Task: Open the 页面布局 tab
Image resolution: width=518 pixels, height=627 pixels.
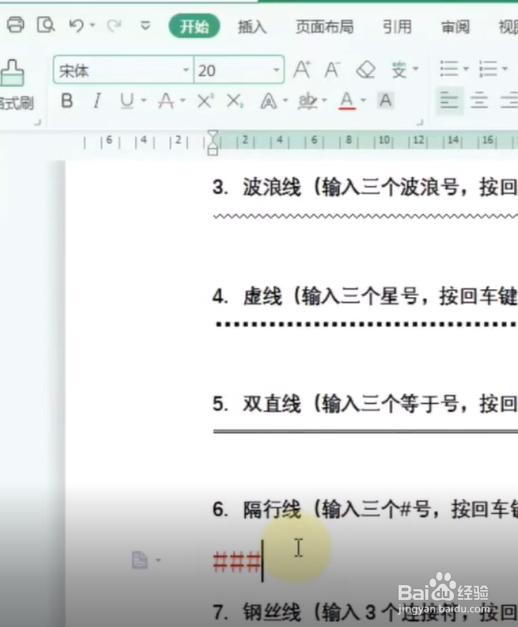Action: [324, 27]
